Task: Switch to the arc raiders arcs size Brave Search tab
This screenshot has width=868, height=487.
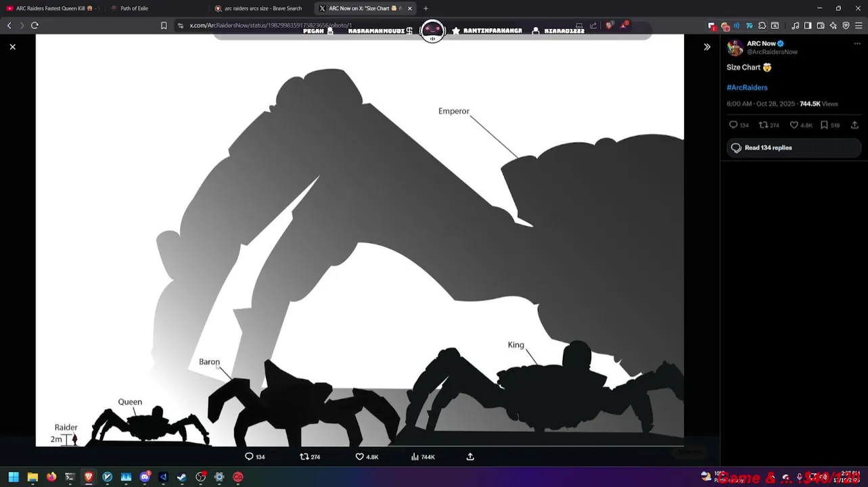Action: (x=260, y=8)
